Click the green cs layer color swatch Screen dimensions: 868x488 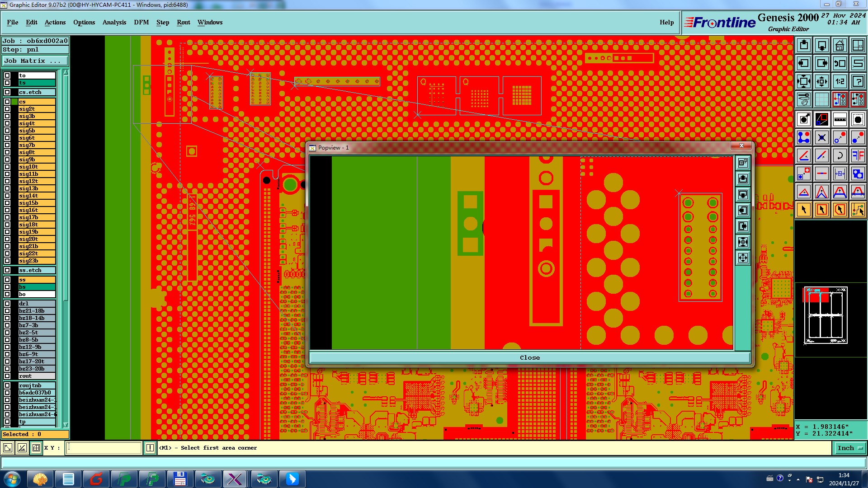click(14, 102)
